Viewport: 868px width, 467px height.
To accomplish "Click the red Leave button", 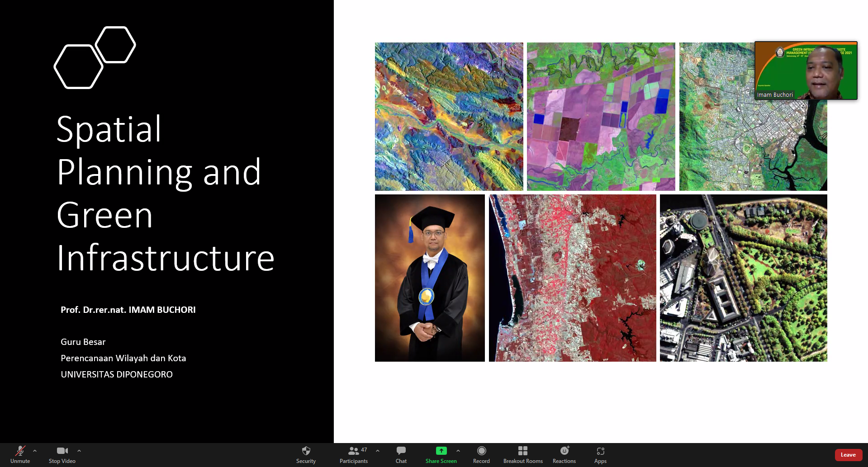I will tap(848, 455).
